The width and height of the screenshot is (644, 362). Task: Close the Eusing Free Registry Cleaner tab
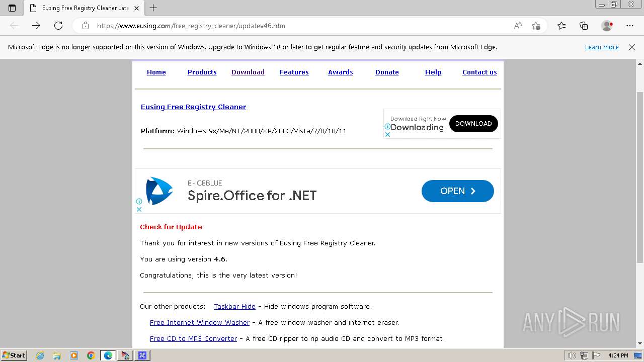pos(137,8)
